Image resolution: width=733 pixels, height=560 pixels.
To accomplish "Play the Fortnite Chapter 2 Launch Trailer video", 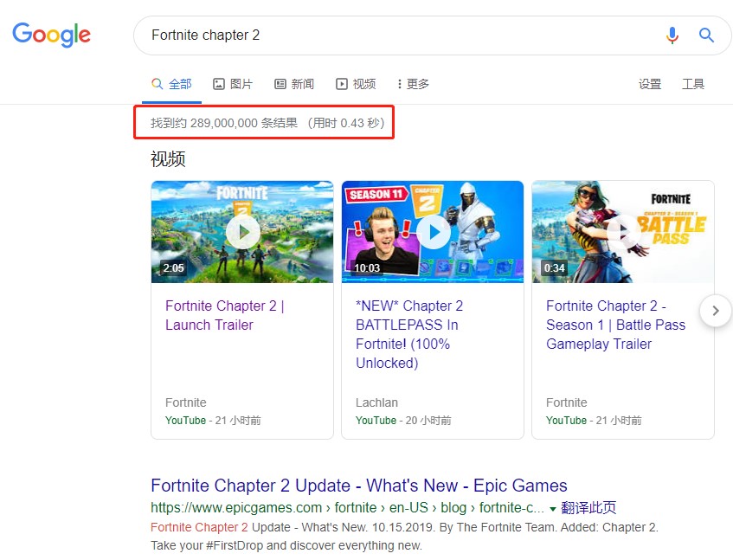I will 242,232.
